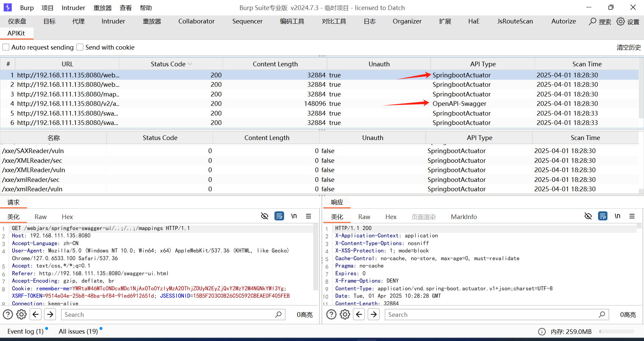The height and width of the screenshot is (341, 644).
Task: Switch to the 代理 tab
Action: click(x=78, y=21)
